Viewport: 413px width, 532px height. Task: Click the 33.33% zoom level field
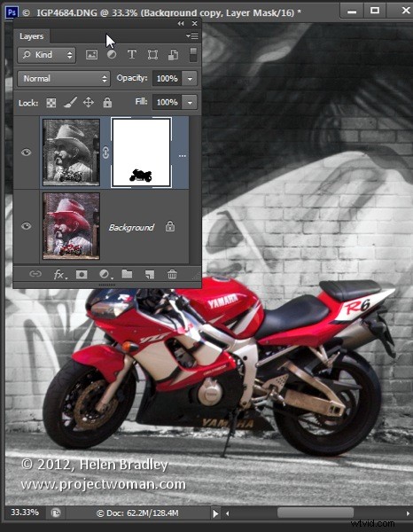click(24, 512)
